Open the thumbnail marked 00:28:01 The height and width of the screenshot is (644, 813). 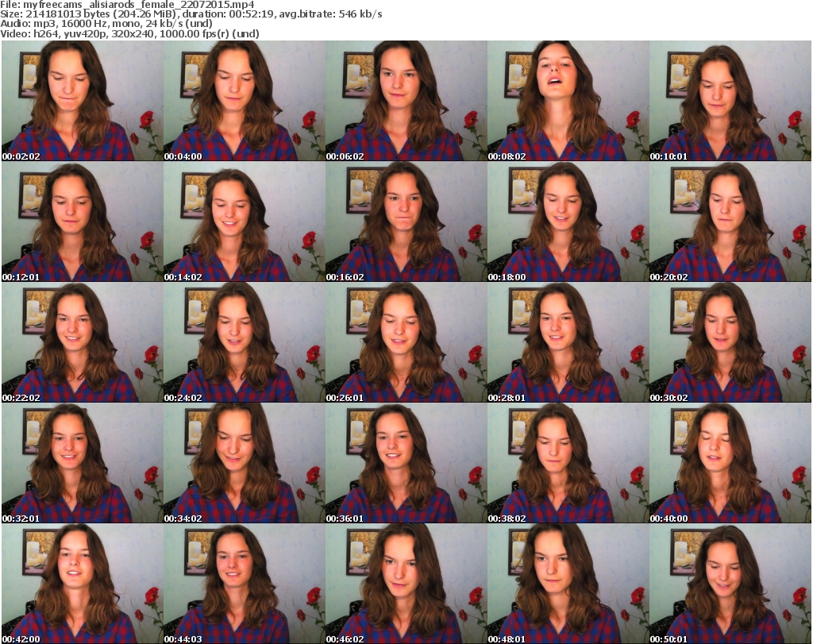tap(568, 342)
